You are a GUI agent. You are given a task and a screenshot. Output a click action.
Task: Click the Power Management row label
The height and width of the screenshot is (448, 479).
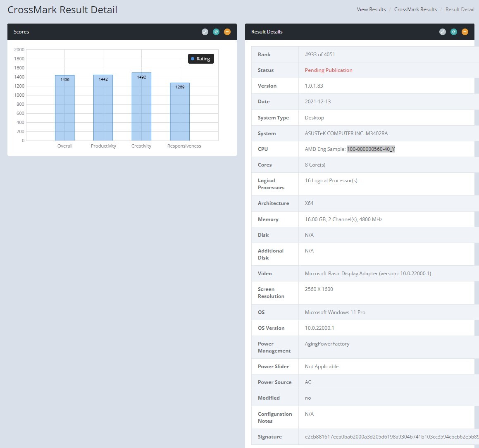[274, 348]
